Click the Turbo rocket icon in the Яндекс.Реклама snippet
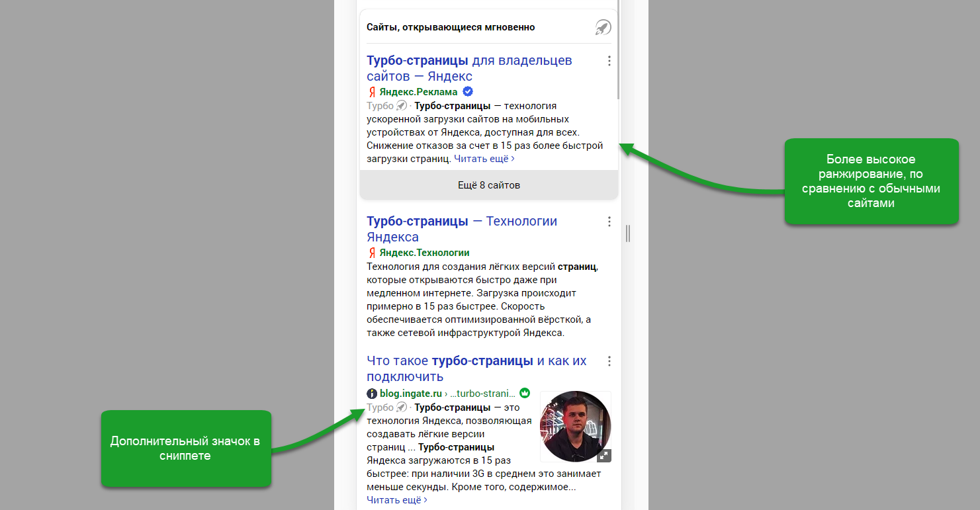The height and width of the screenshot is (510, 980). pyautogui.click(x=401, y=106)
